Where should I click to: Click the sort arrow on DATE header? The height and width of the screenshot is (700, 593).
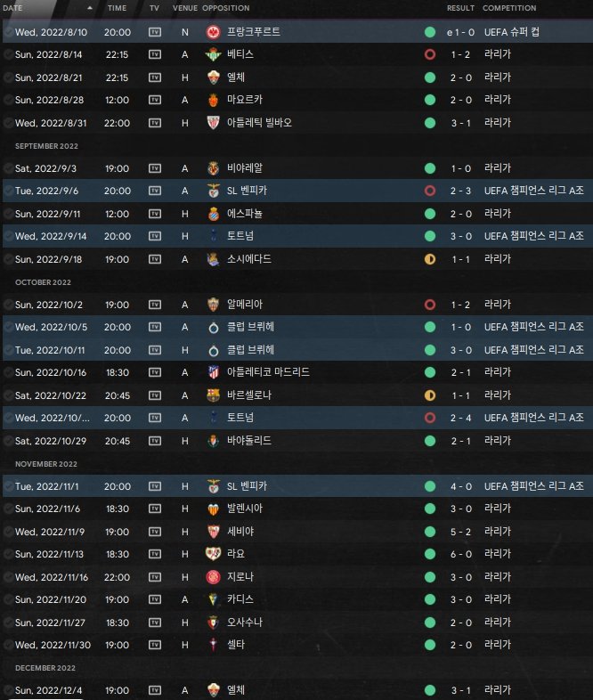point(90,8)
